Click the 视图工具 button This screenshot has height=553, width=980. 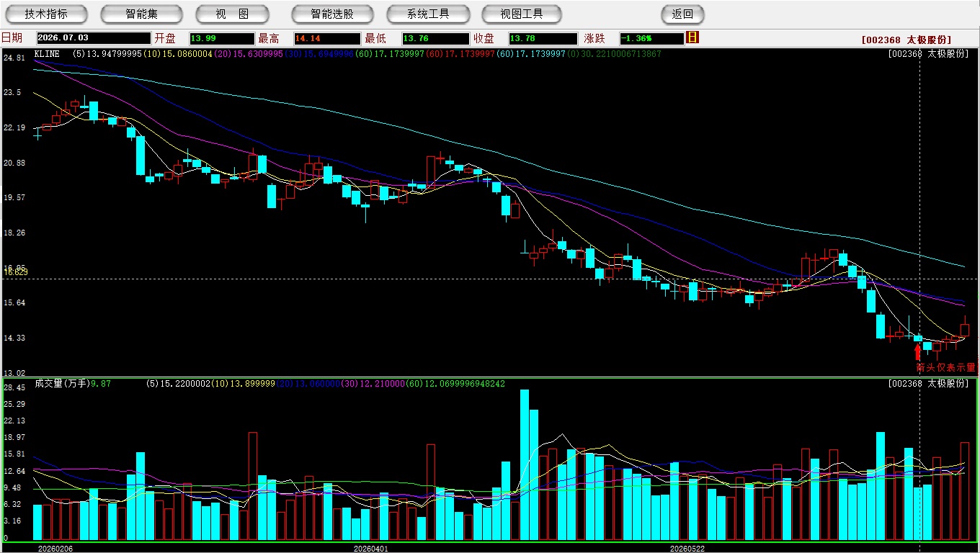click(522, 14)
